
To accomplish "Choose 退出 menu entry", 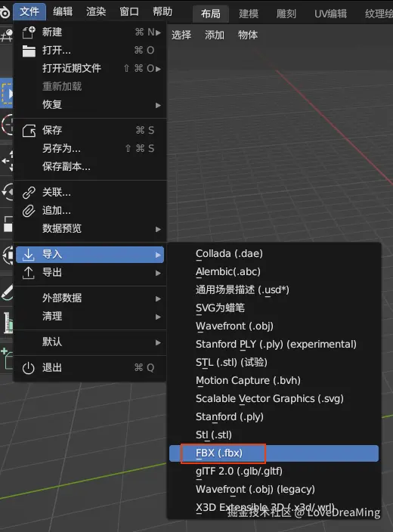I will click(90, 367).
